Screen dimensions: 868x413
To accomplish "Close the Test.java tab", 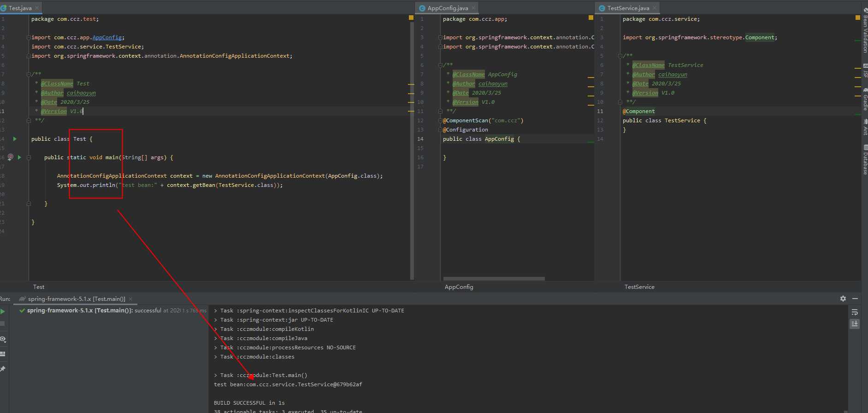I will 37,8.
